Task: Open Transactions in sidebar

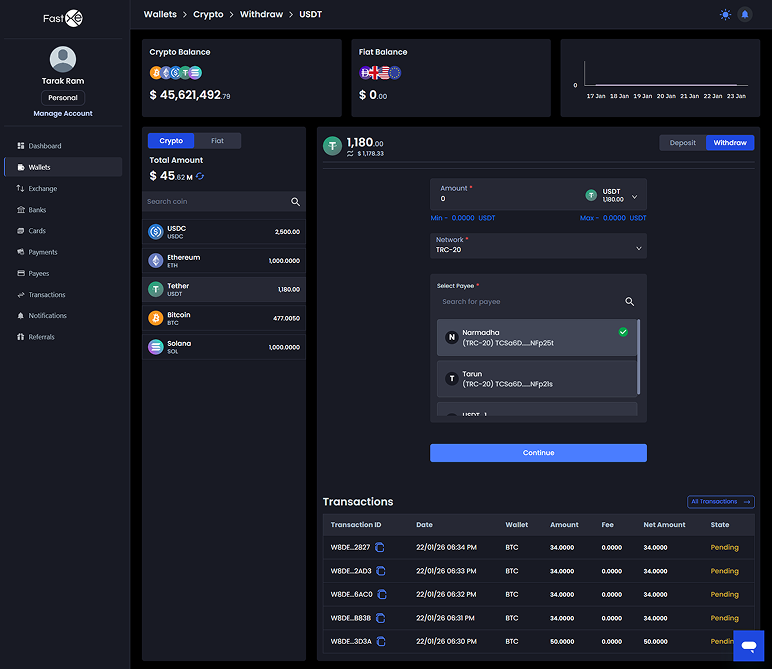Action: pos(63,294)
